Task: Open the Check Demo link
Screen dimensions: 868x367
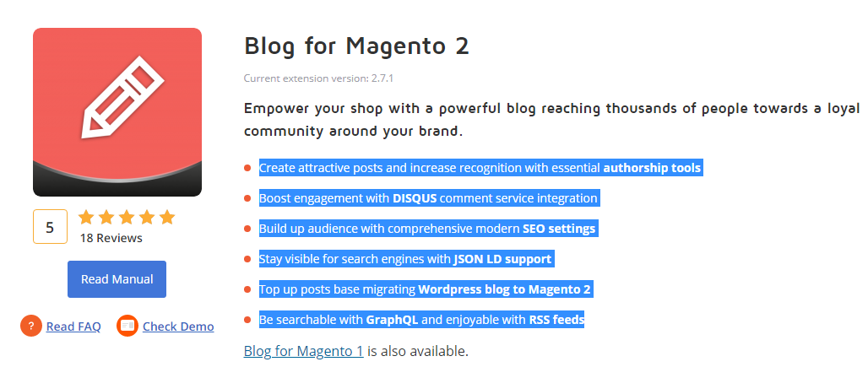Action: pyautogui.click(x=178, y=327)
